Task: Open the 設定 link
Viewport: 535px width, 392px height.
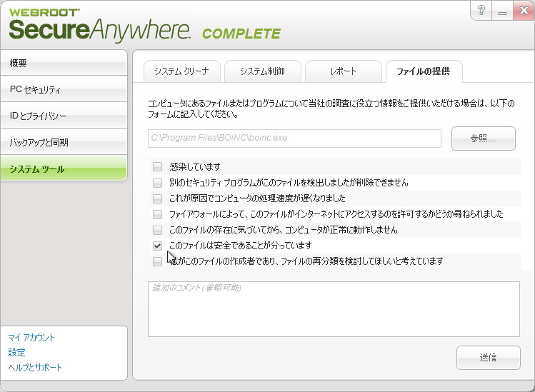Action: 16,353
